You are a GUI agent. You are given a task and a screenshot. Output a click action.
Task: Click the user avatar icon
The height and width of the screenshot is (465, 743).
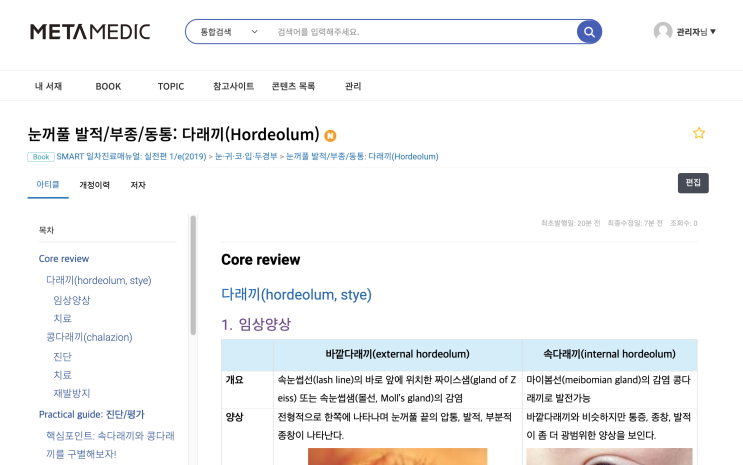click(663, 31)
